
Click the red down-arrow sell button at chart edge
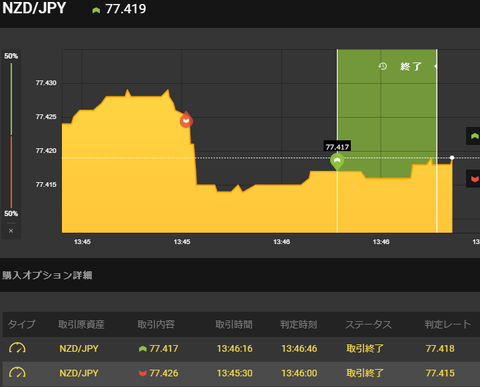click(x=473, y=179)
